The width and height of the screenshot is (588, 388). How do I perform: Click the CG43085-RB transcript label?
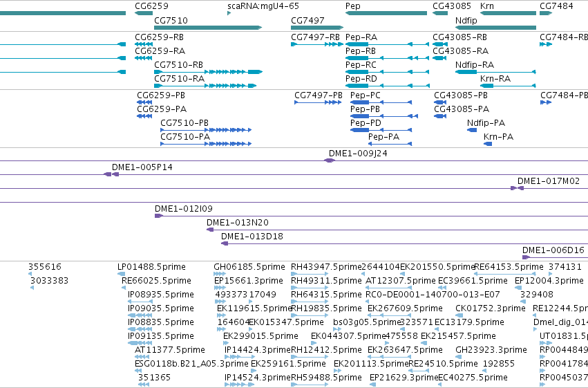[459, 37]
